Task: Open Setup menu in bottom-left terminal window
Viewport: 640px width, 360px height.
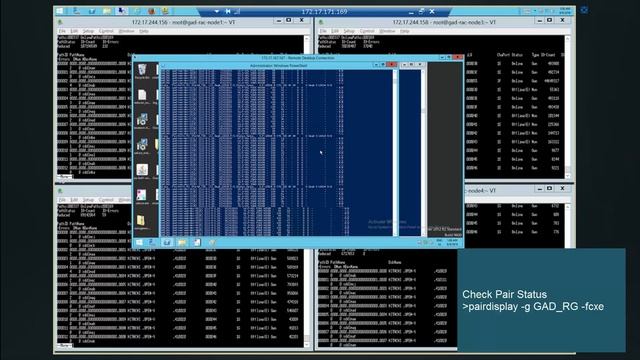Action: pos(88,200)
